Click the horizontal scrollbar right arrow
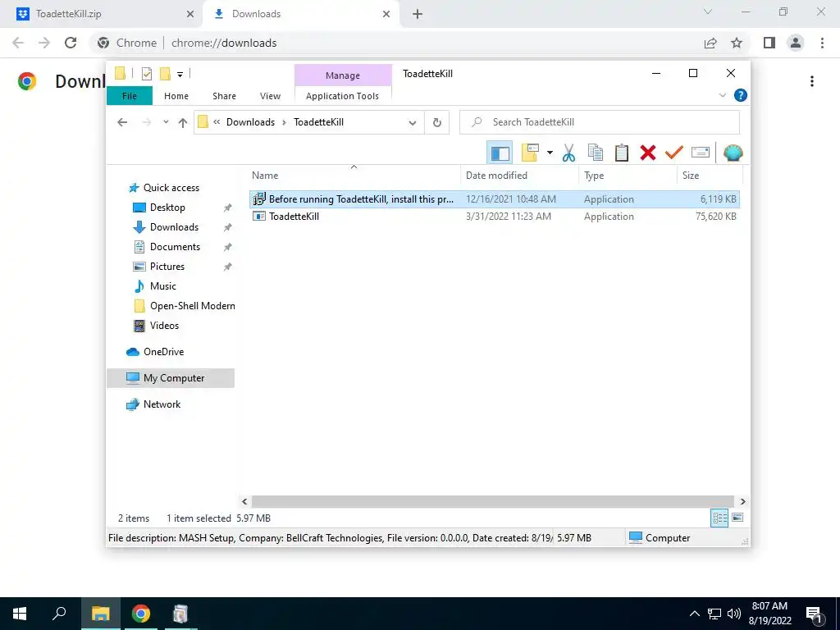Image resolution: width=840 pixels, height=630 pixels. click(x=742, y=502)
